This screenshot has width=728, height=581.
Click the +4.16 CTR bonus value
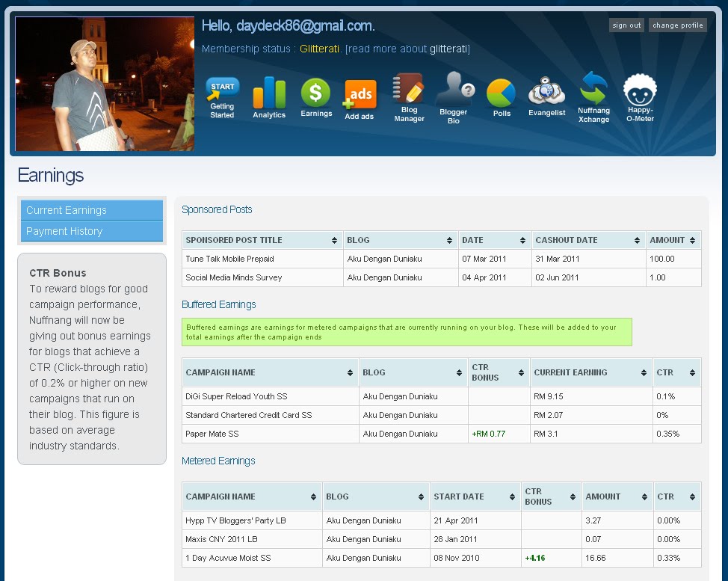[535, 558]
